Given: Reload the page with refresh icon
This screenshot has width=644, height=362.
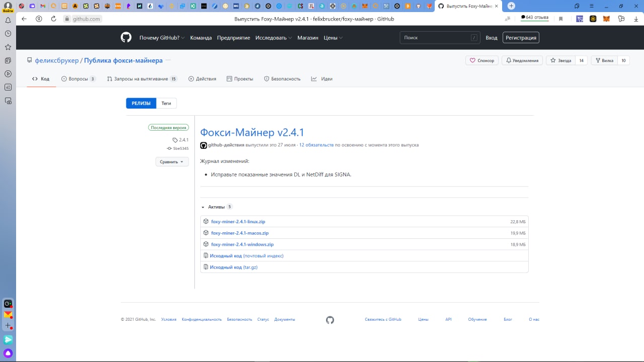Looking at the screenshot, I should [53, 19].
